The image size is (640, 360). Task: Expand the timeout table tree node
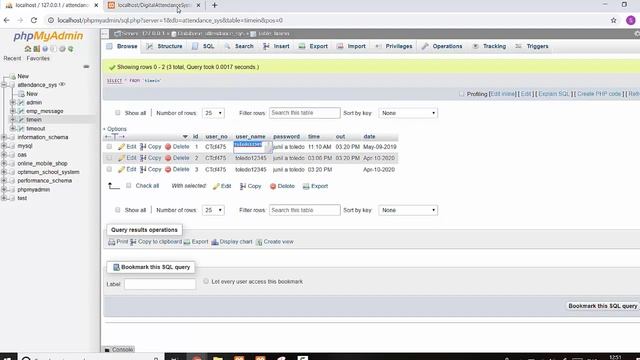point(13,129)
